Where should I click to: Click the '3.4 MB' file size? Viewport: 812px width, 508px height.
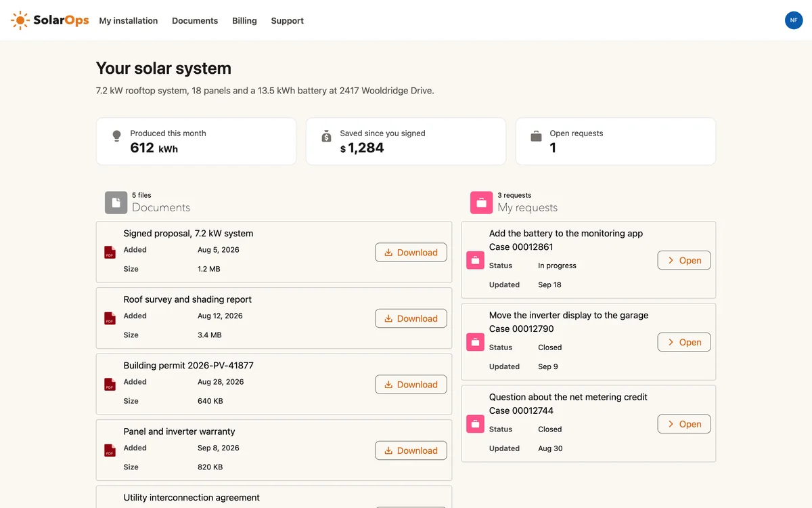pyautogui.click(x=210, y=335)
